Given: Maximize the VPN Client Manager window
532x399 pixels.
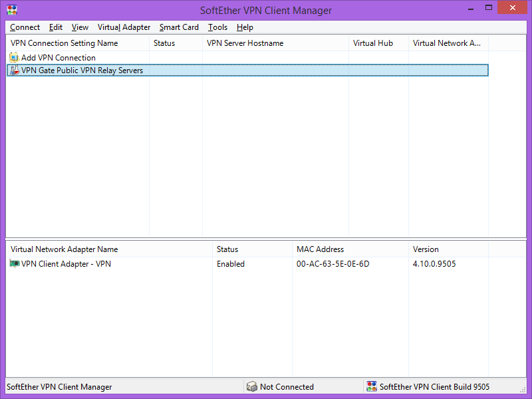Looking at the screenshot, I should pos(489,7).
